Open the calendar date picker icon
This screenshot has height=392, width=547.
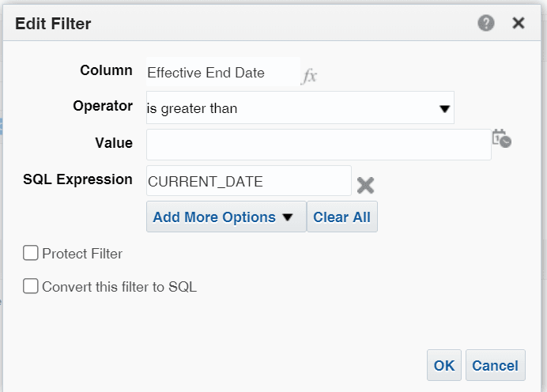(x=501, y=138)
